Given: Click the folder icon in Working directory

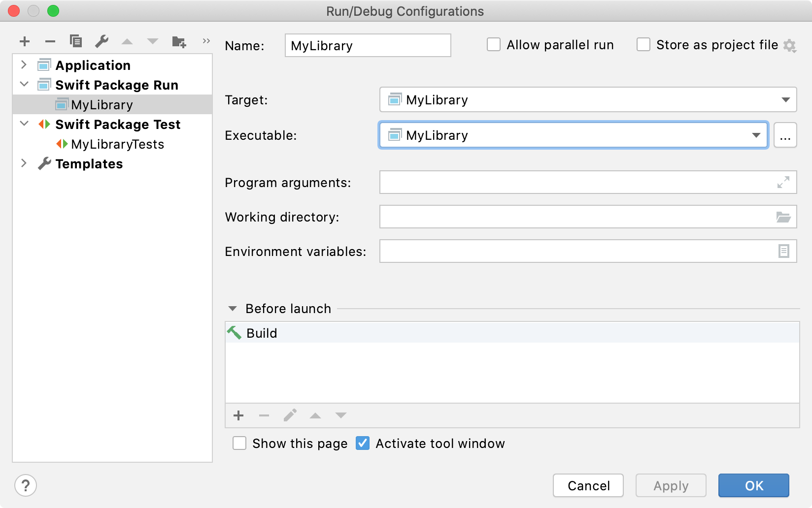Looking at the screenshot, I should tap(783, 217).
